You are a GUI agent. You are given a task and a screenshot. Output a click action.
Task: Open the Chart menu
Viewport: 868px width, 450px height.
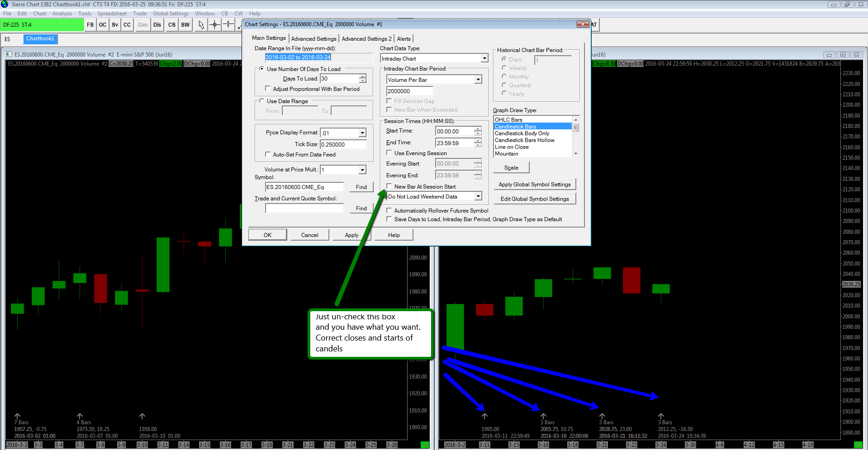(39, 14)
